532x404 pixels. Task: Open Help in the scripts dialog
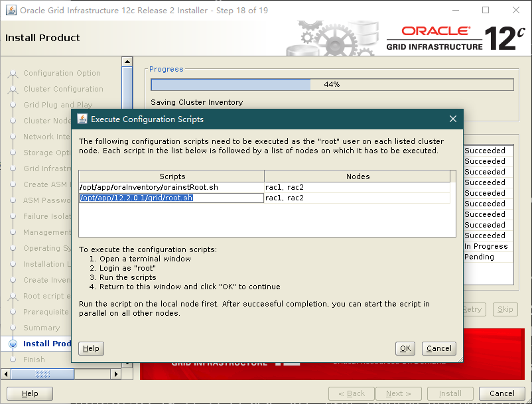91,348
